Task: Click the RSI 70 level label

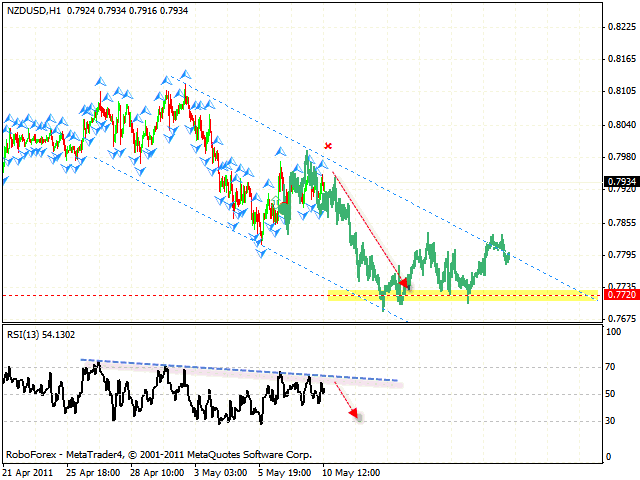Action: [x=611, y=369]
